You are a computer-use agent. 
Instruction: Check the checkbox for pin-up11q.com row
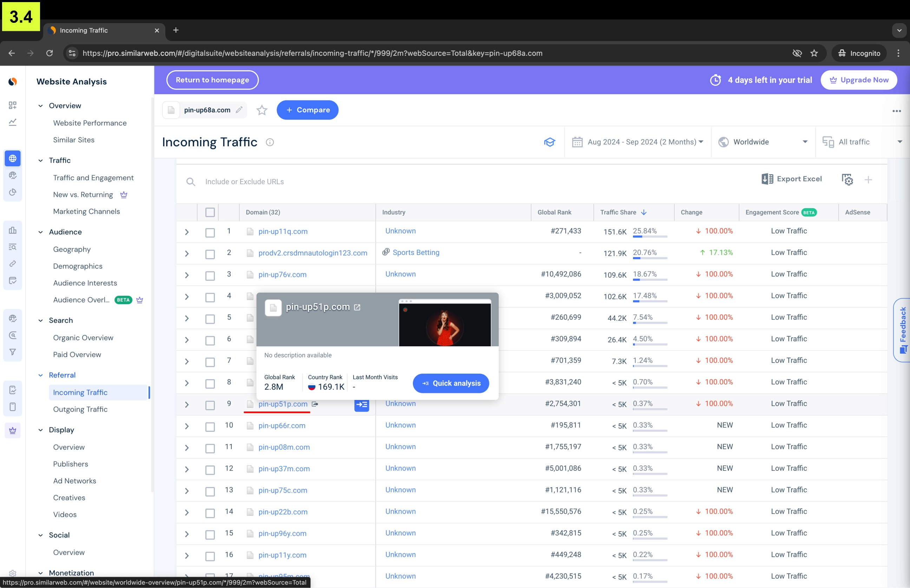point(210,232)
